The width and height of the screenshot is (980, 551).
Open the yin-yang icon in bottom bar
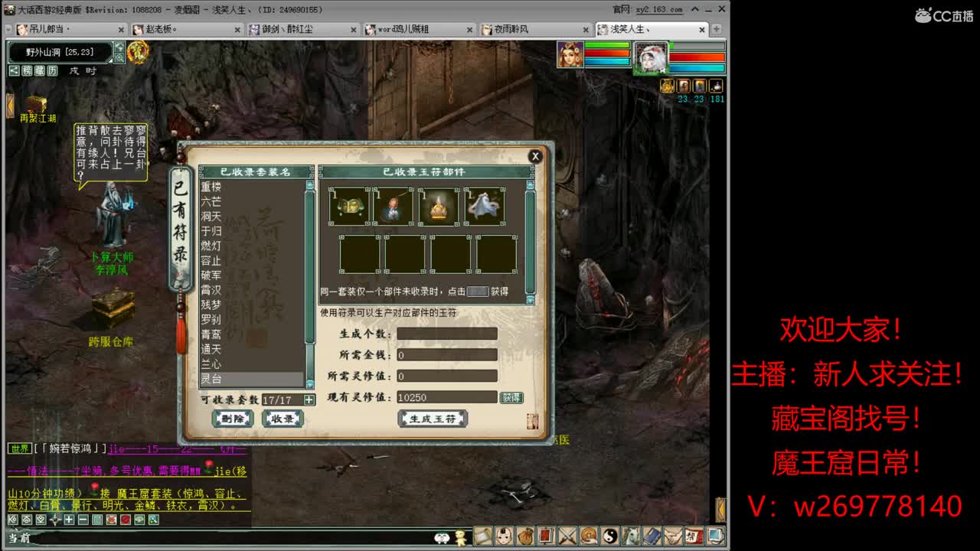[x=610, y=536]
